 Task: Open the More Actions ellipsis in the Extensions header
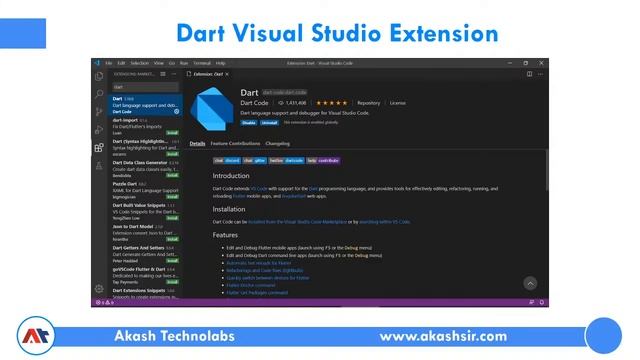(x=173, y=74)
